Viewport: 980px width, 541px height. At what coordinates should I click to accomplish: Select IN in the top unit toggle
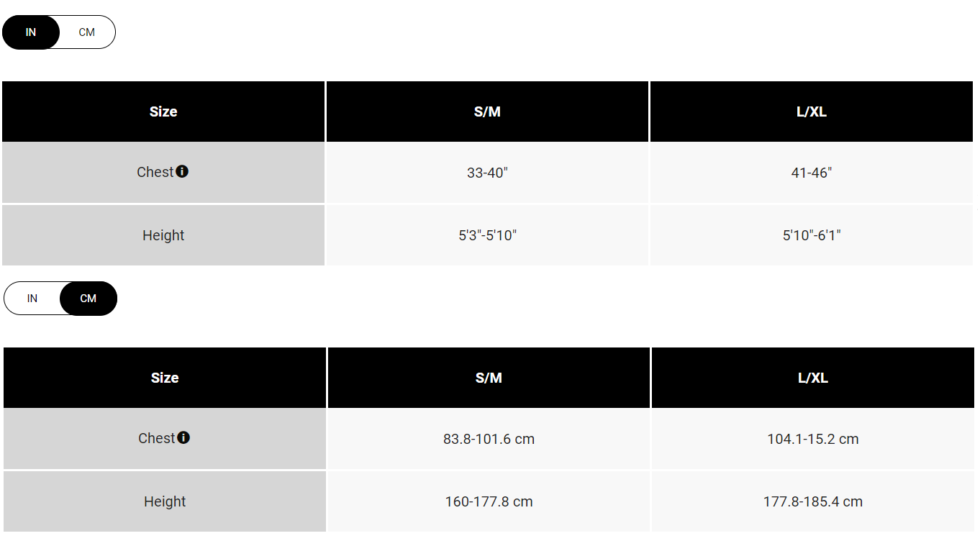tap(31, 32)
